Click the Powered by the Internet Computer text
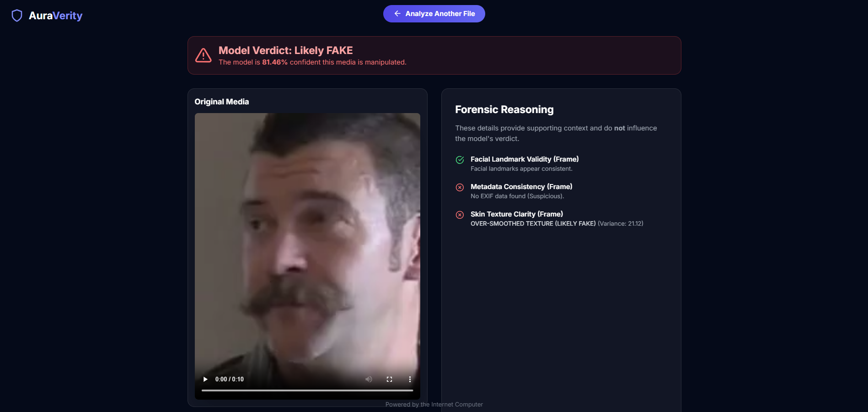This screenshot has height=412, width=868. click(x=434, y=404)
